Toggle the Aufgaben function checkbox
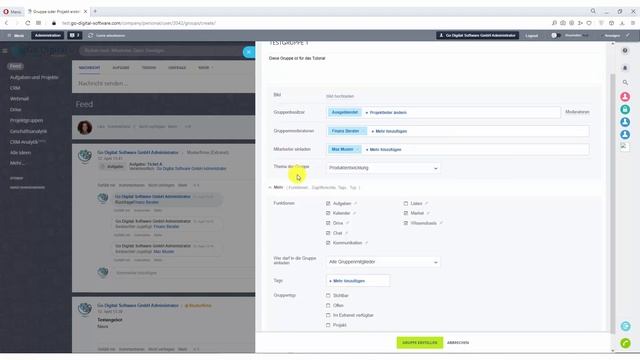The height and width of the screenshot is (360, 640). coord(328,203)
